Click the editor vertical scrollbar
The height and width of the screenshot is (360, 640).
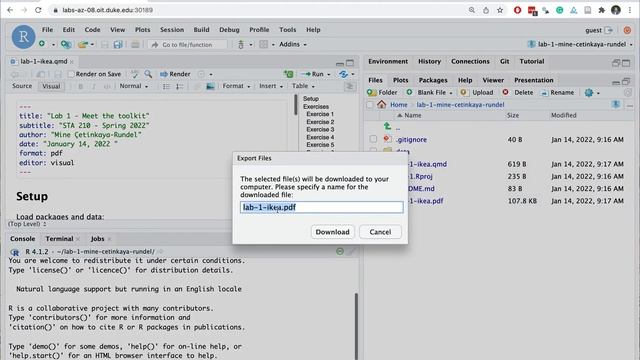click(x=296, y=105)
